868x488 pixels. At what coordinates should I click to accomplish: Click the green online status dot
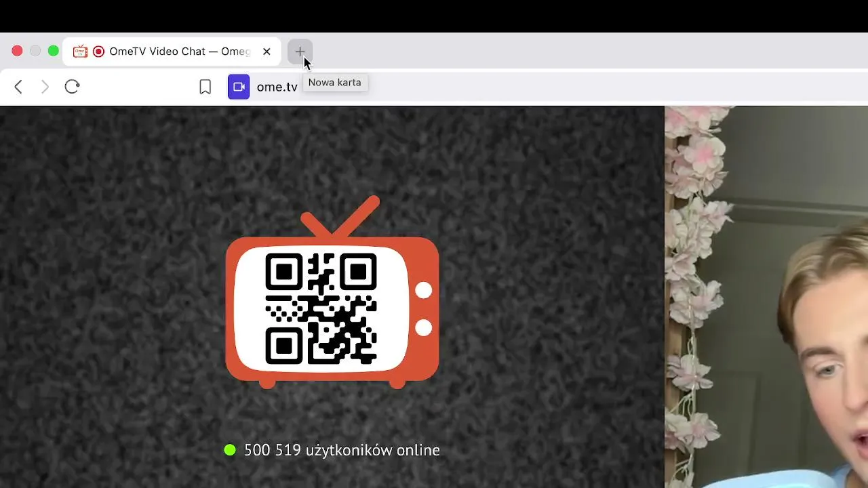[230, 450]
